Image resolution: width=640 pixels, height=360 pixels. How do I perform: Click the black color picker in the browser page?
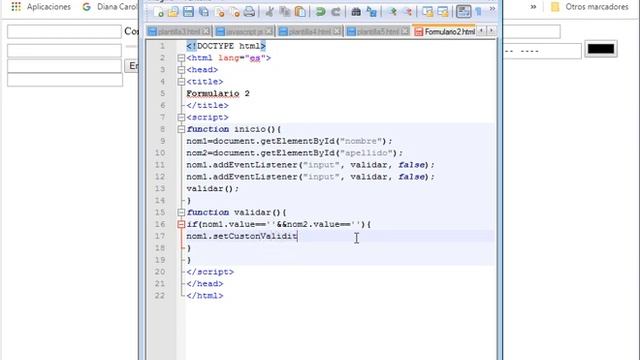[x=601, y=49]
